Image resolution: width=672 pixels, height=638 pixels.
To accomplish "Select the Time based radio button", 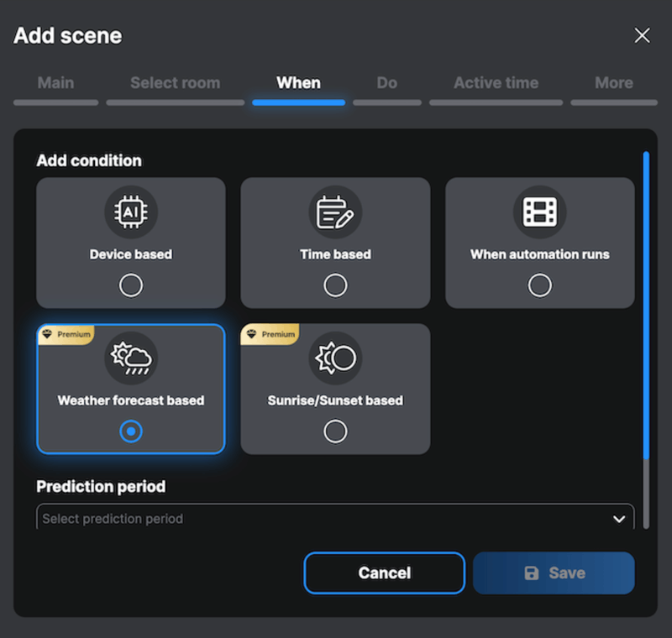I will click(335, 285).
